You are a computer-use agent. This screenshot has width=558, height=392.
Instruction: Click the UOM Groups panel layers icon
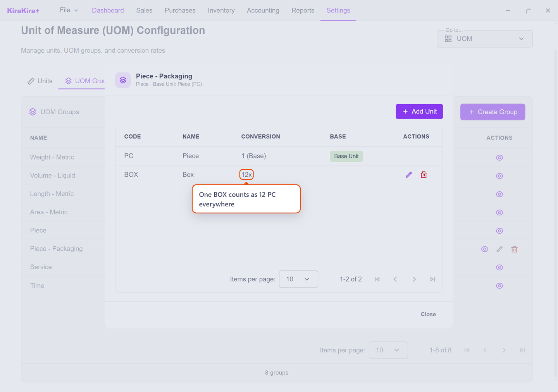coord(33,112)
